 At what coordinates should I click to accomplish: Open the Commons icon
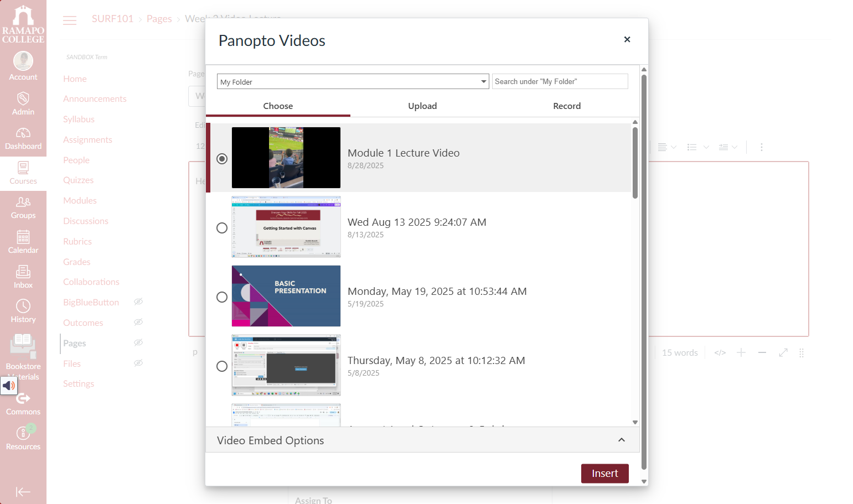[x=23, y=398]
